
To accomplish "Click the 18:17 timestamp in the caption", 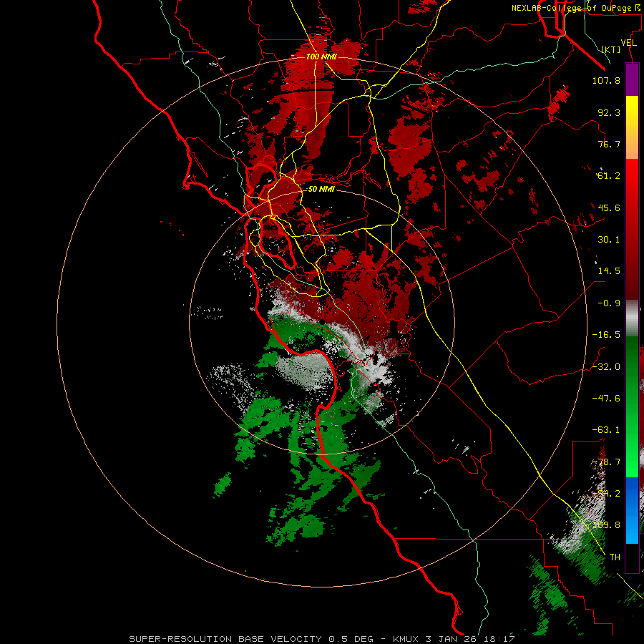I will click(x=499, y=639).
